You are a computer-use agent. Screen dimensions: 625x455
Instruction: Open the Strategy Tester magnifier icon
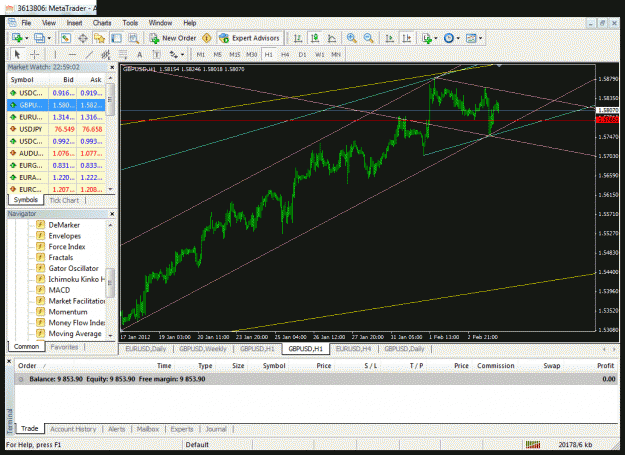133,38
